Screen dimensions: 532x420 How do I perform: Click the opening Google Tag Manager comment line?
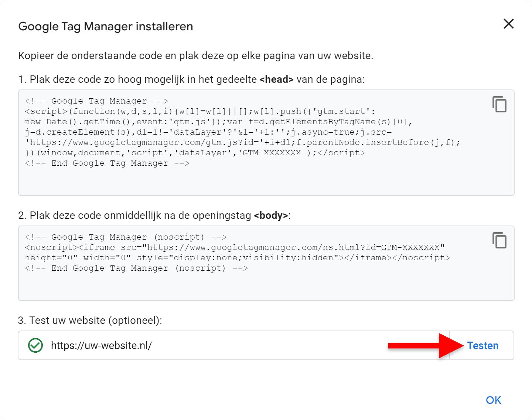click(96, 101)
